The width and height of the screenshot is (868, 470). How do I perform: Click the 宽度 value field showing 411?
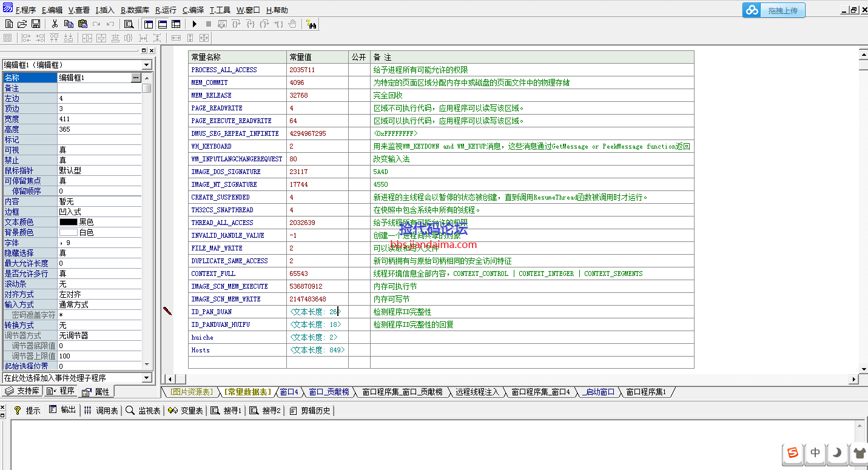click(99, 119)
